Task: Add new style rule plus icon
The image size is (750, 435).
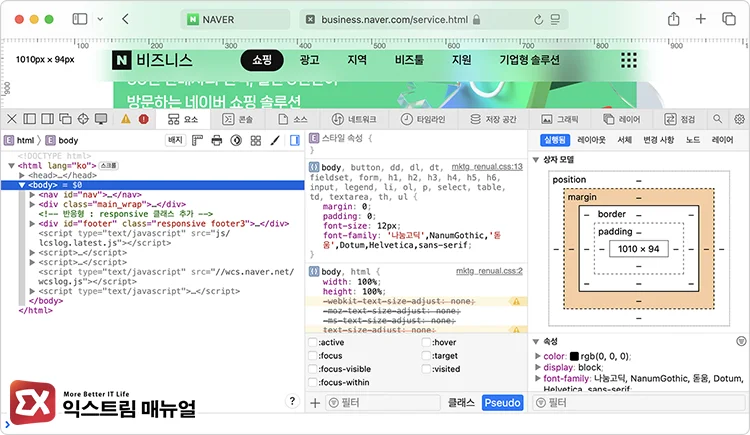Action: [315, 403]
